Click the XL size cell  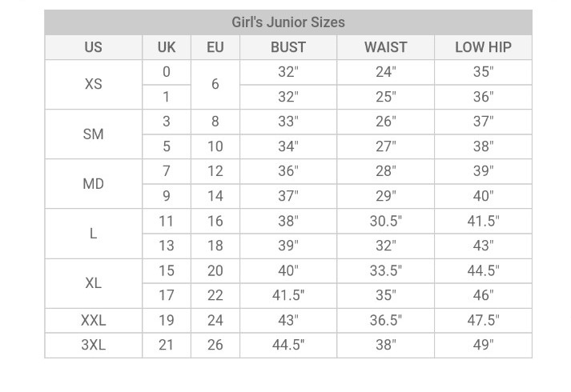93,283
